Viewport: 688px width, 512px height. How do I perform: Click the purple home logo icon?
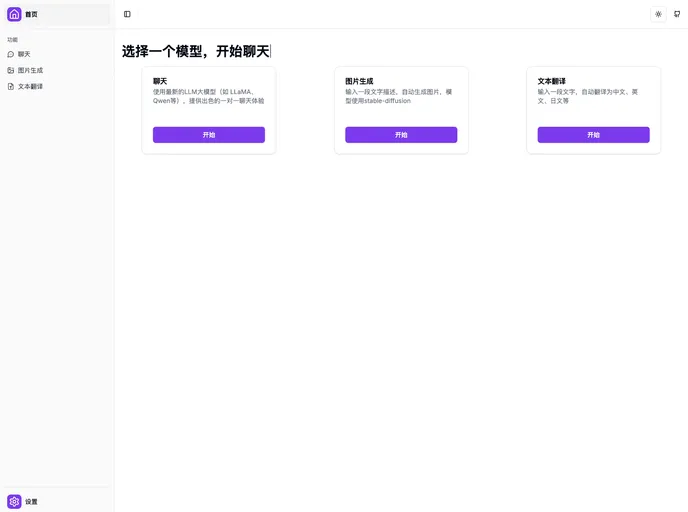(14, 14)
